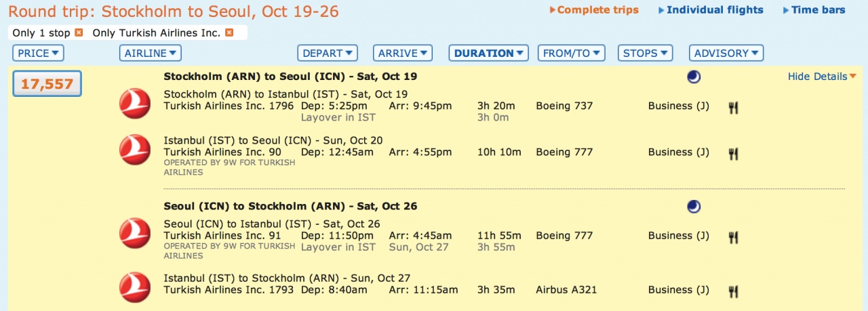Select the Complete trips view

click(597, 10)
